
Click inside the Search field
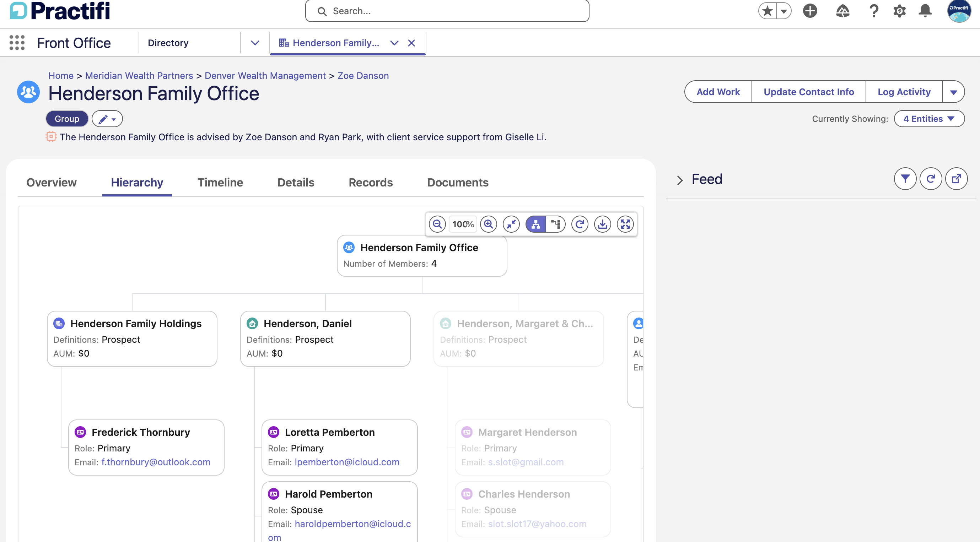tap(447, 11)
